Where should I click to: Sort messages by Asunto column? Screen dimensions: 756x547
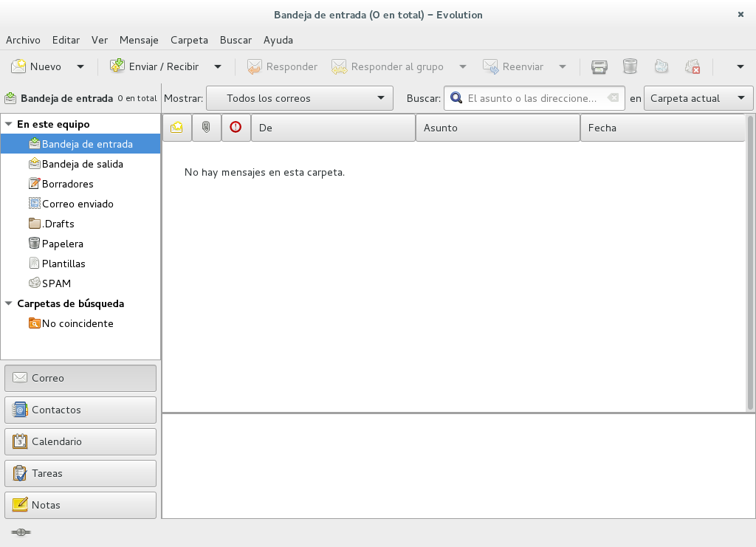(498, 128)
